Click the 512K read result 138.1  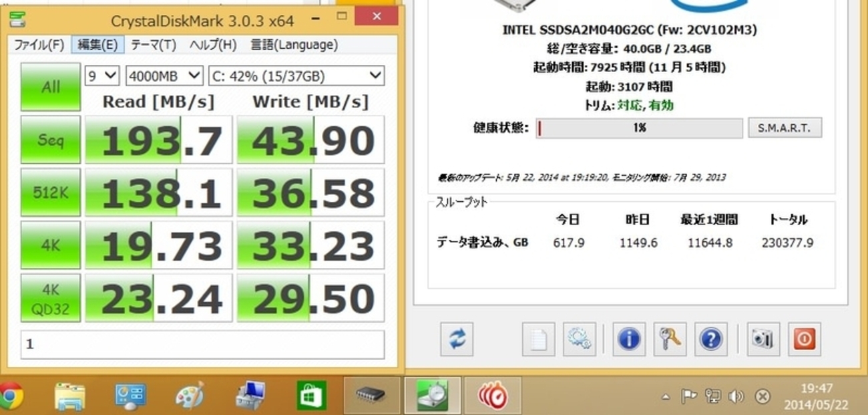(x=159, y=192)
